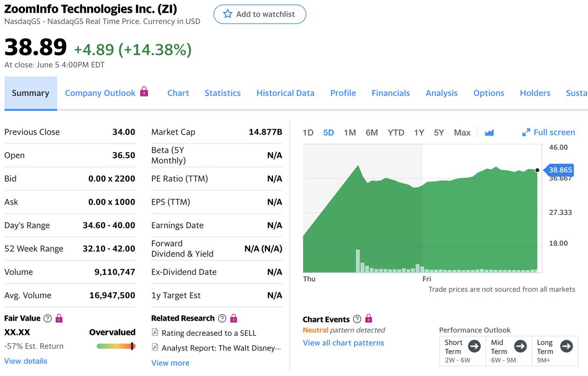This screenshot has height=376, width=588.
Task: Click the Related Research help question icon
Action: coord(222,318)
